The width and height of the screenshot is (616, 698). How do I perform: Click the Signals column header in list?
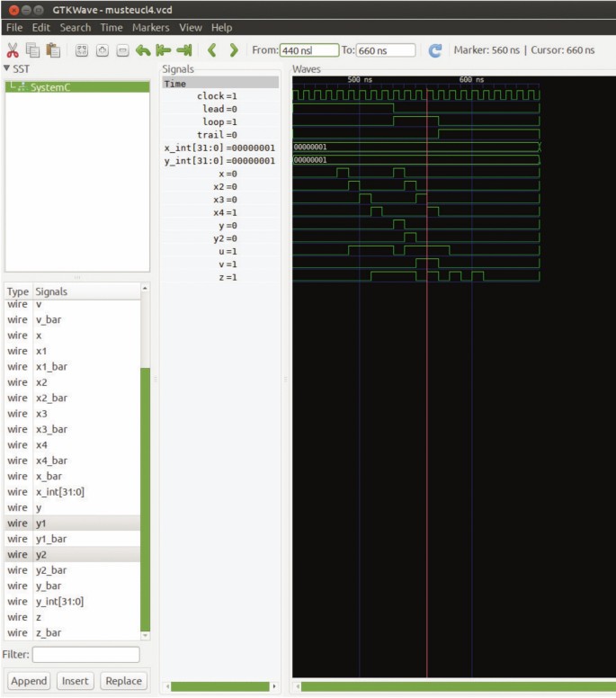[86, 291]
